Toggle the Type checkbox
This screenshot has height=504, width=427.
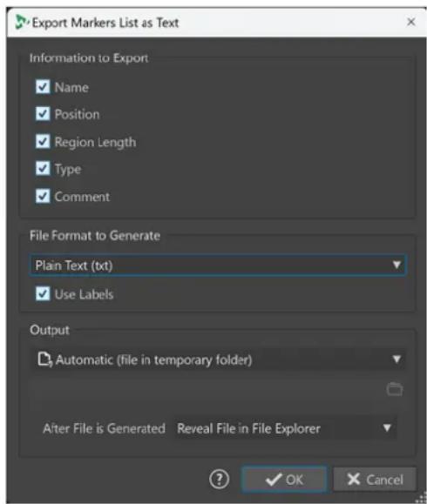click(x=43, y=168)
